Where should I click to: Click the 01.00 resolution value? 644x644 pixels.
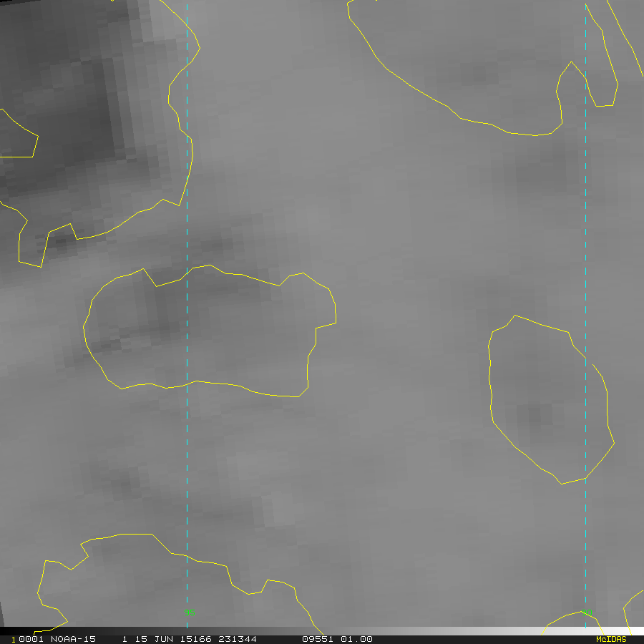pos(356,639)
